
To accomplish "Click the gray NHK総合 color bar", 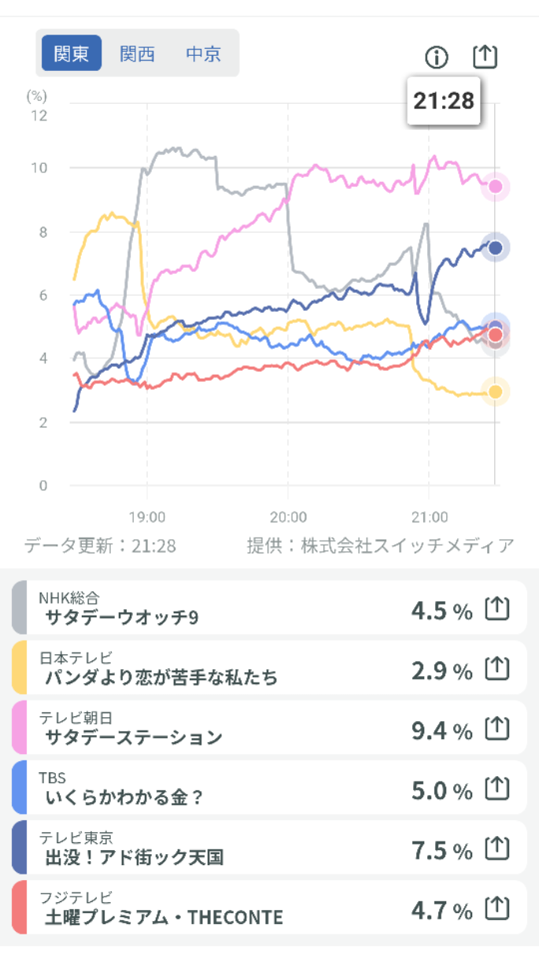I will click(20, 608).
